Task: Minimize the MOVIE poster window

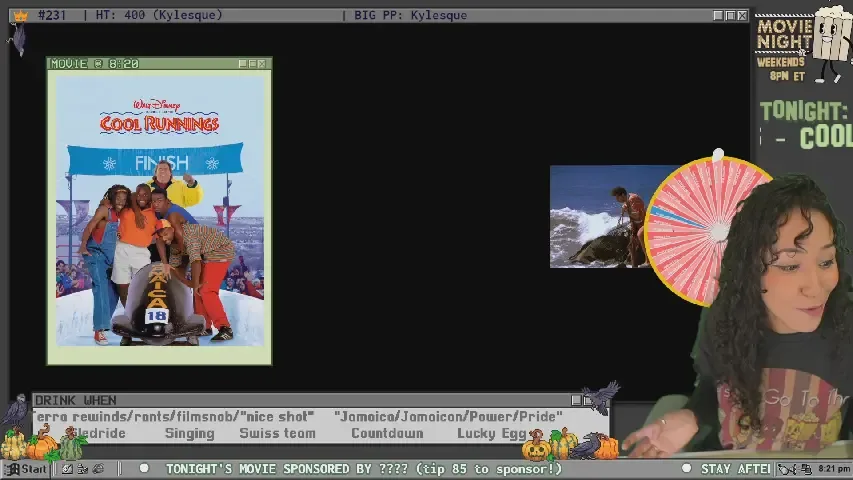Action: point(241,64)
